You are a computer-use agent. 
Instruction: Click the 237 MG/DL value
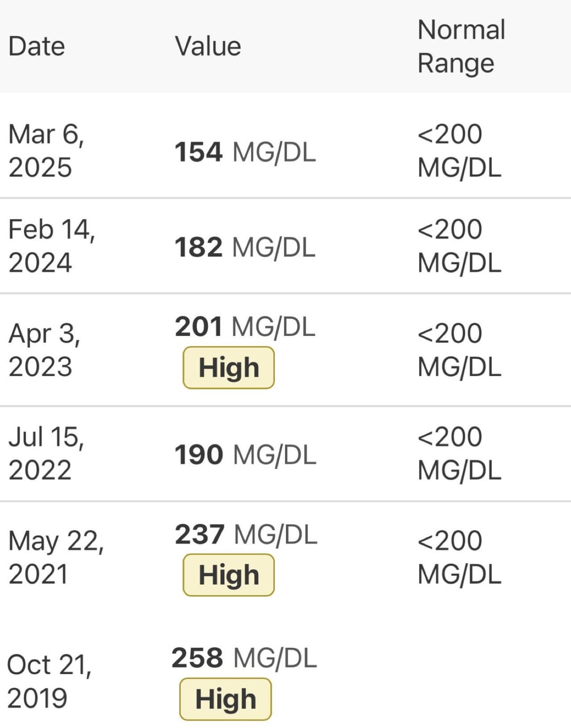tap(246, 534)
